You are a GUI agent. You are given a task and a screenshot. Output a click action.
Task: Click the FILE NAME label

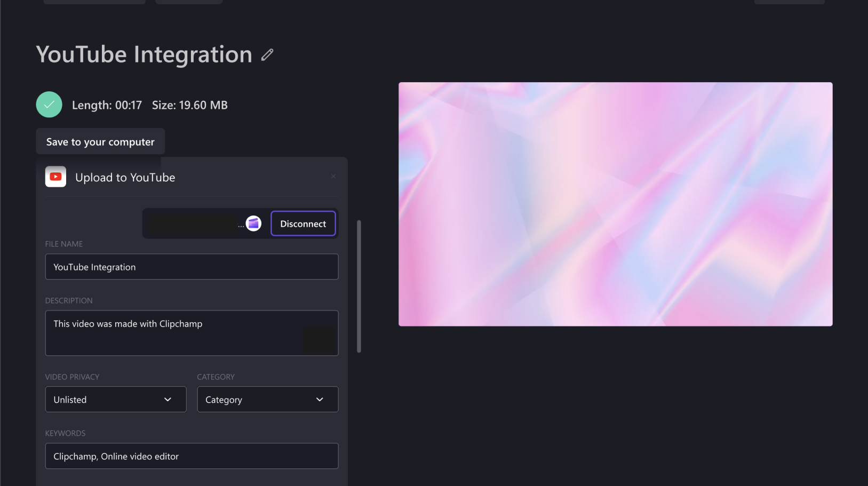(x=64, y=244)
